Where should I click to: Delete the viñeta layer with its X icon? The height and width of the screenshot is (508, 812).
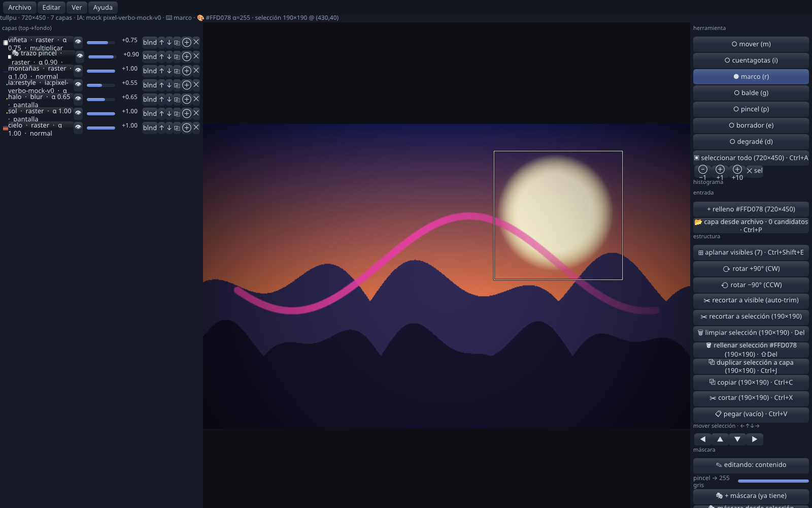point(196,42)
